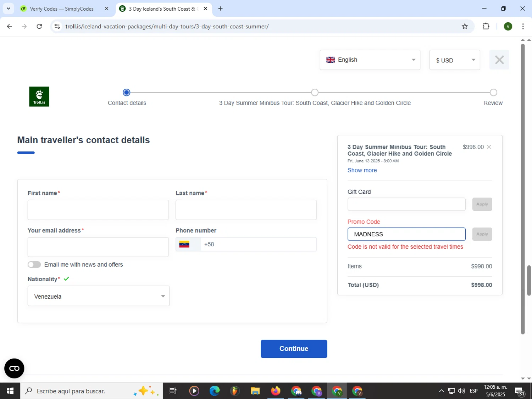
Task: Open the chat bubble widget
Action: coord(14,368)
